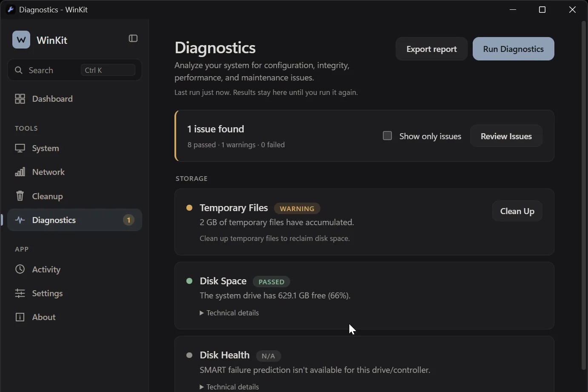Open the Dashboard page
This screenshot has width=588, height=392.
click(x=74, y=99)
